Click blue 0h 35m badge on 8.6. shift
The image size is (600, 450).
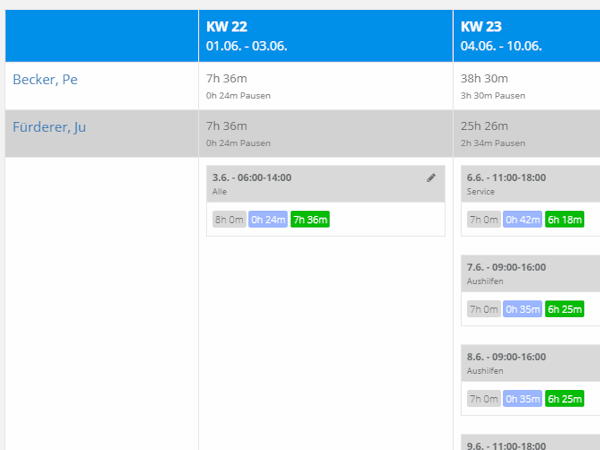[523, 398]
